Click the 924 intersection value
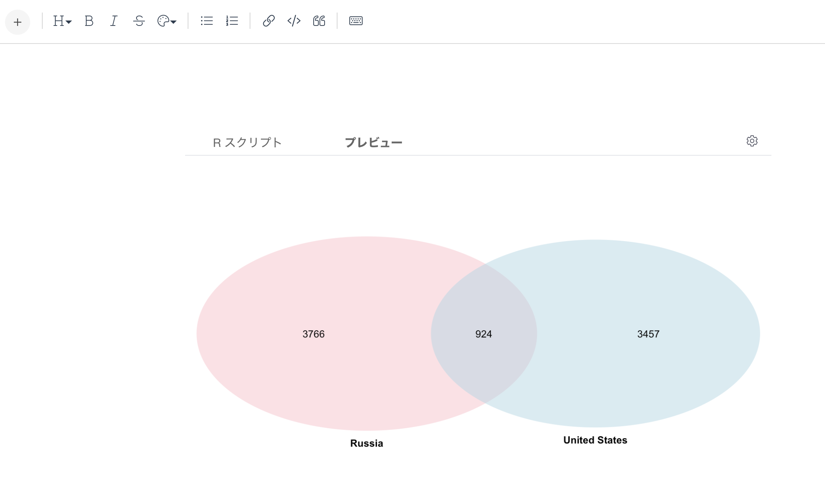 click(x=484, y=334)
